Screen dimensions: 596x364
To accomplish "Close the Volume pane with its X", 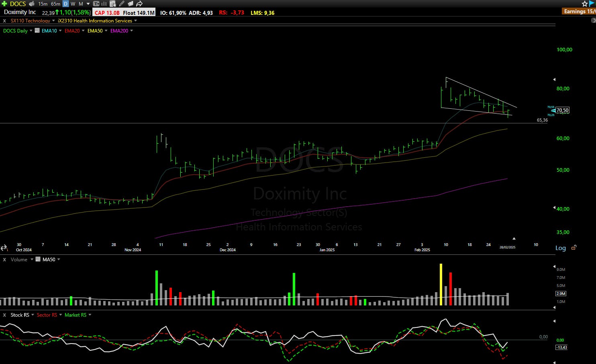I will (x=4, y=260).
